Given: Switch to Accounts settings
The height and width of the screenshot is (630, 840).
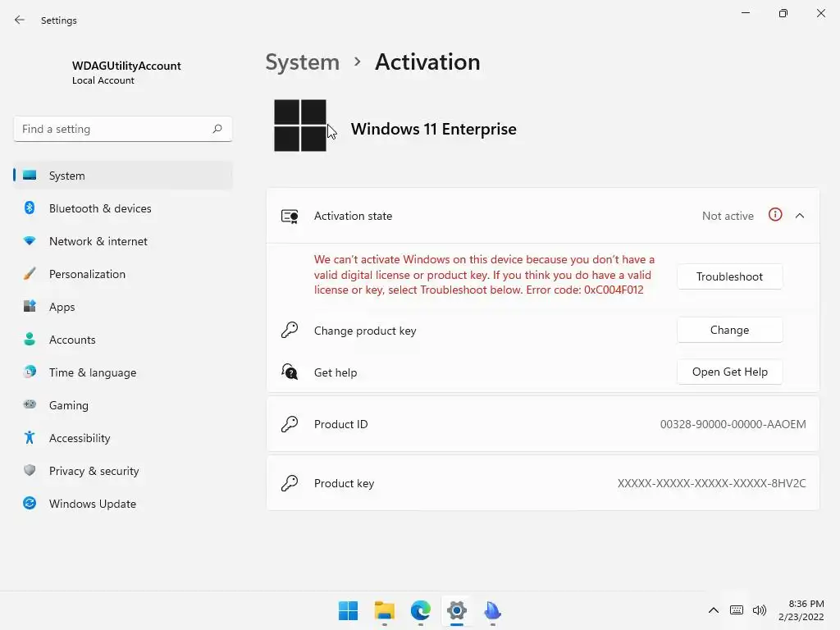Looking at the screenshot, I should (x=123, y=340).
